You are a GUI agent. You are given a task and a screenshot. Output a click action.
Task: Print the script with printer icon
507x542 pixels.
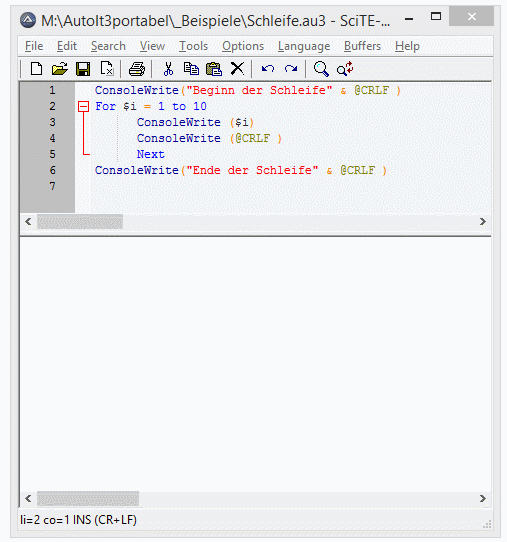coord(137,69)
